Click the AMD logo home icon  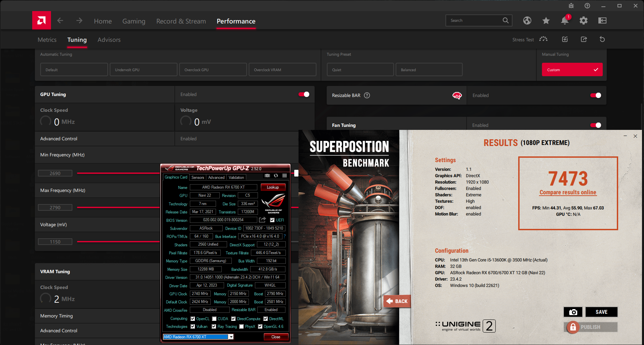[42, 20]
